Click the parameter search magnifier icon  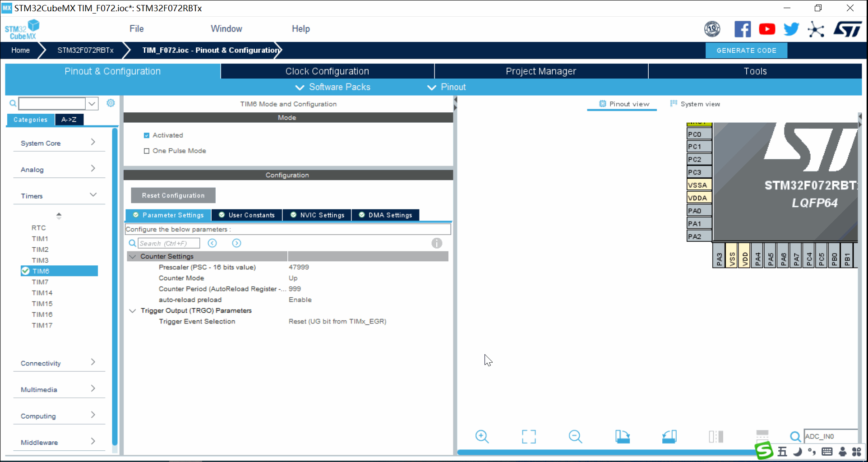pos(132,243)
